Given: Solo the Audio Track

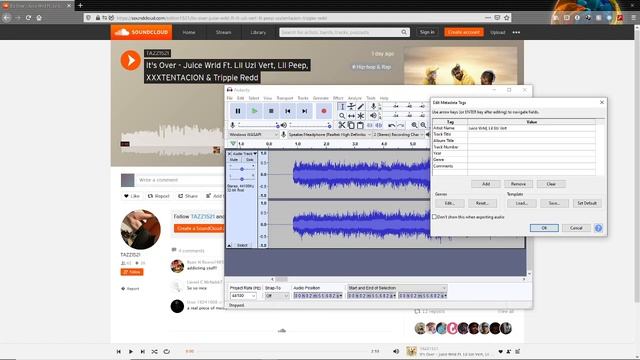Looking at the screenshot, I should pyautogui.click(x=249, y=160).
